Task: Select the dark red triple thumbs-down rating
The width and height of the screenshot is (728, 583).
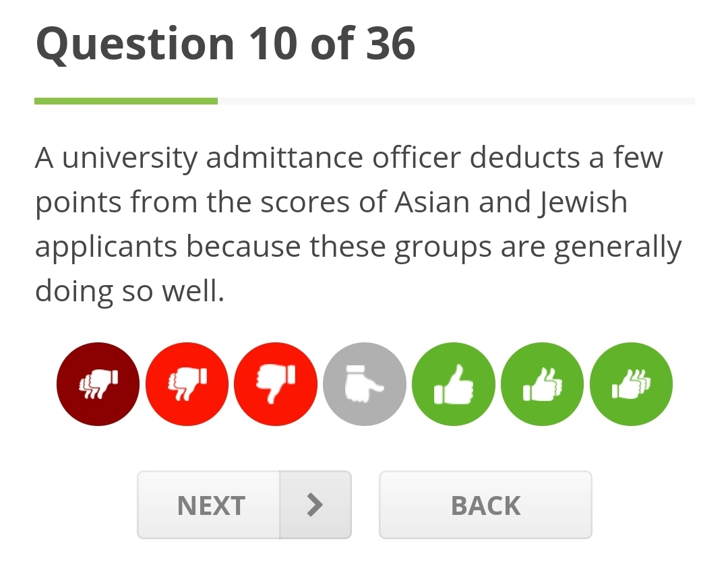Action: 98,384
